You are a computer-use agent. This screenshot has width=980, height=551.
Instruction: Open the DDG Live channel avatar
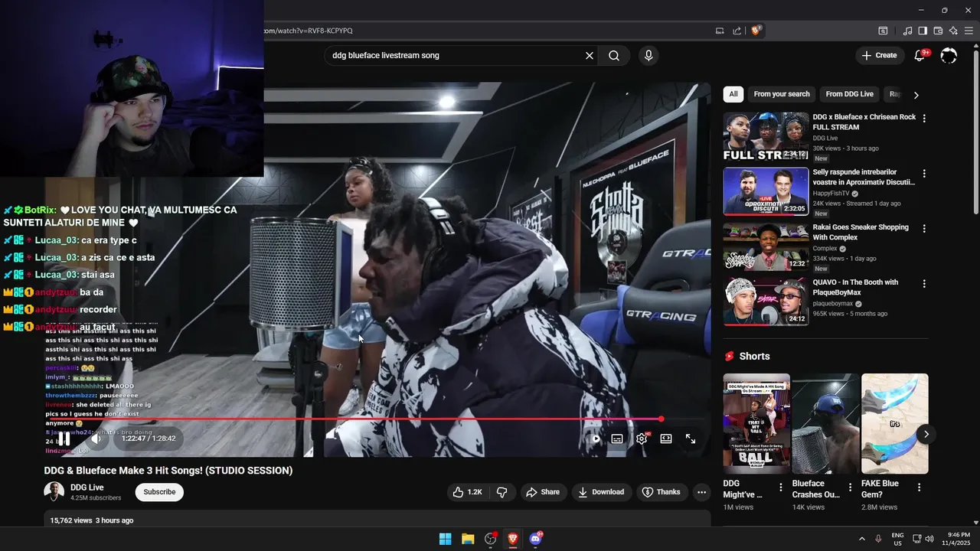(54, 492)
